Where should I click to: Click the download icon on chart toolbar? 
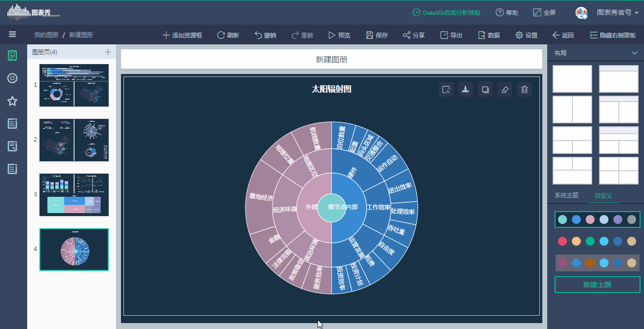[x=465, y=89]
